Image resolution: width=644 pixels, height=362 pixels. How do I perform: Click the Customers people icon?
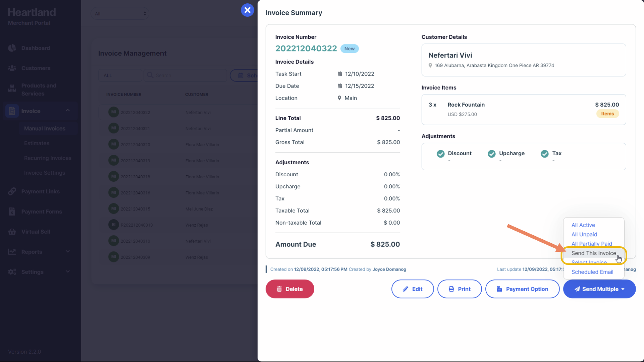[12, 68]
